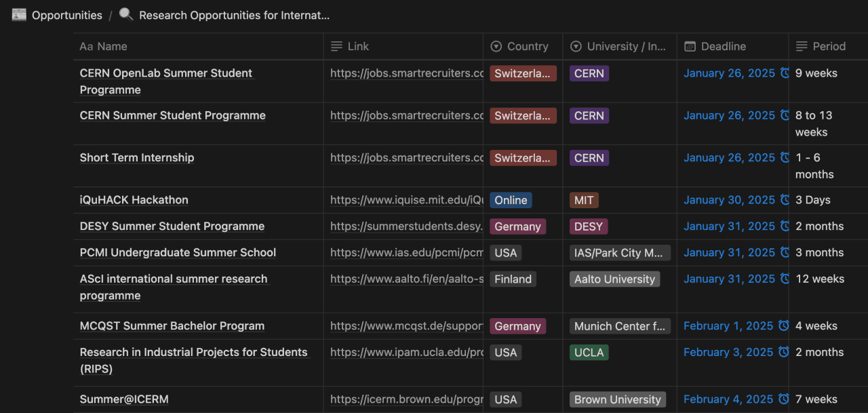Click the reminder alarm icon beside February 1, 2025
The width and height of the screenshot is (868, 413).
[783, 326]
